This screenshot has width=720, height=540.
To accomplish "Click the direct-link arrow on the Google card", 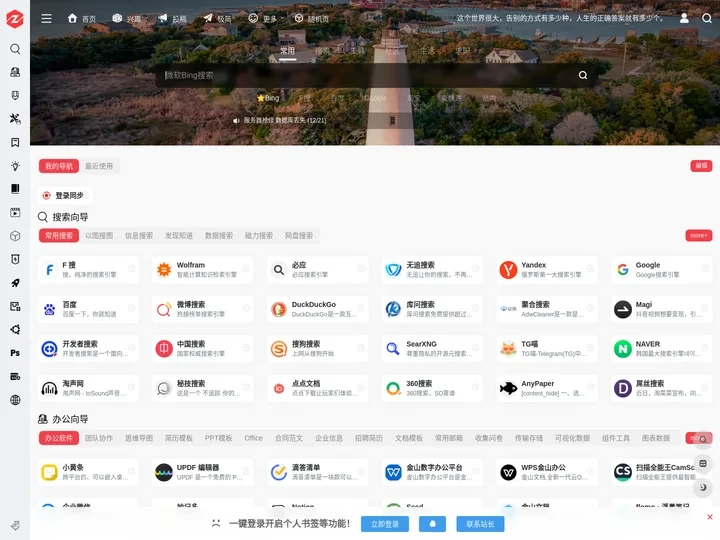I will click(x=704, y=268).
